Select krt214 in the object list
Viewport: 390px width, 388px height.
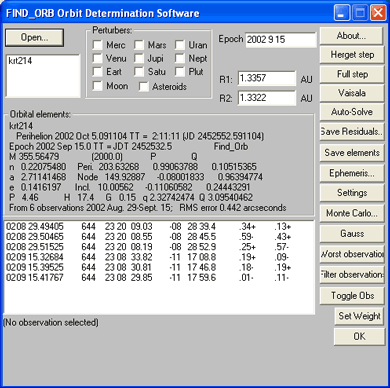(20, 61)
